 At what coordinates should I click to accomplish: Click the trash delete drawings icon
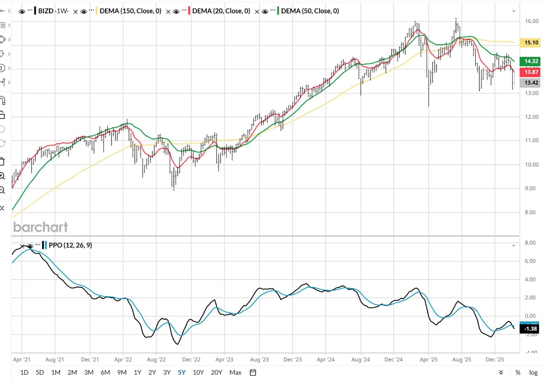(x=2, y=161)
